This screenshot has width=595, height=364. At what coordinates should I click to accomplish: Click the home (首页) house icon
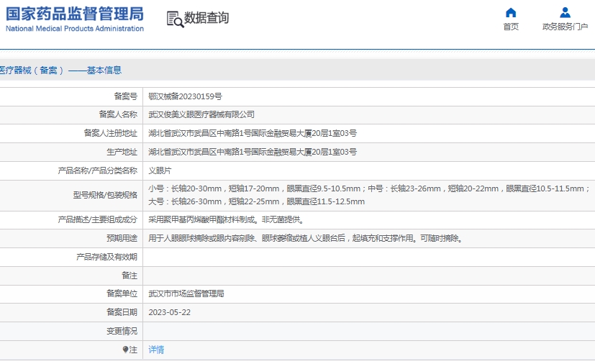click(511, 12)
